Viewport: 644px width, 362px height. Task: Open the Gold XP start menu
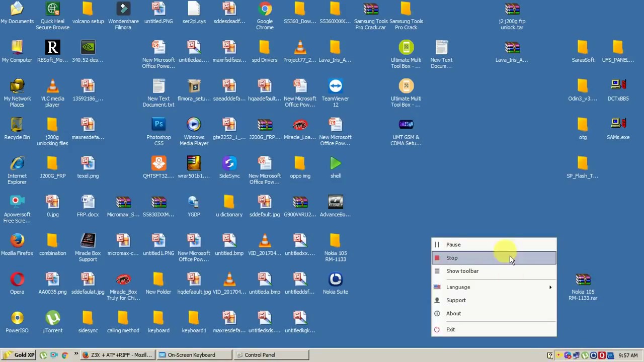pos(19,355)
